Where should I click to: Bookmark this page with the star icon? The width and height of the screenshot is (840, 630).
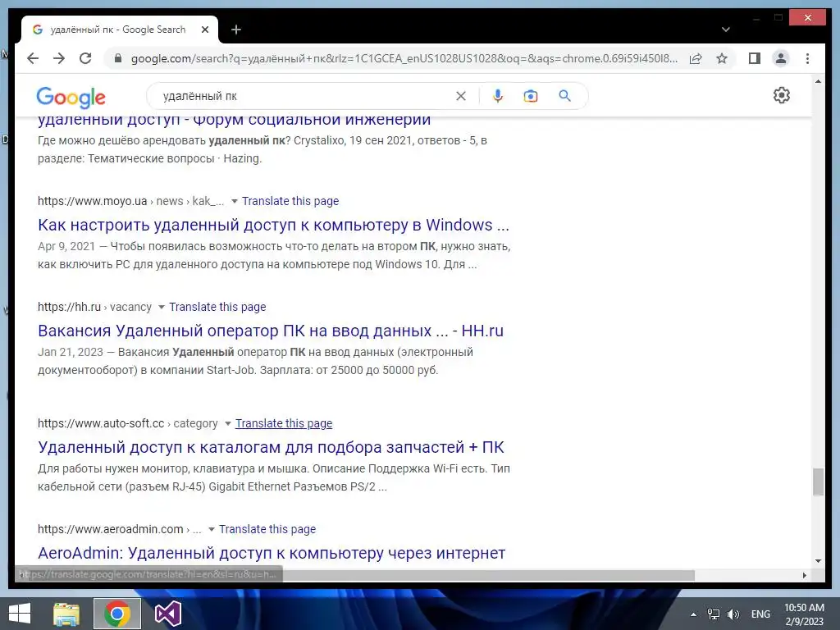click(x=722, y=58)
